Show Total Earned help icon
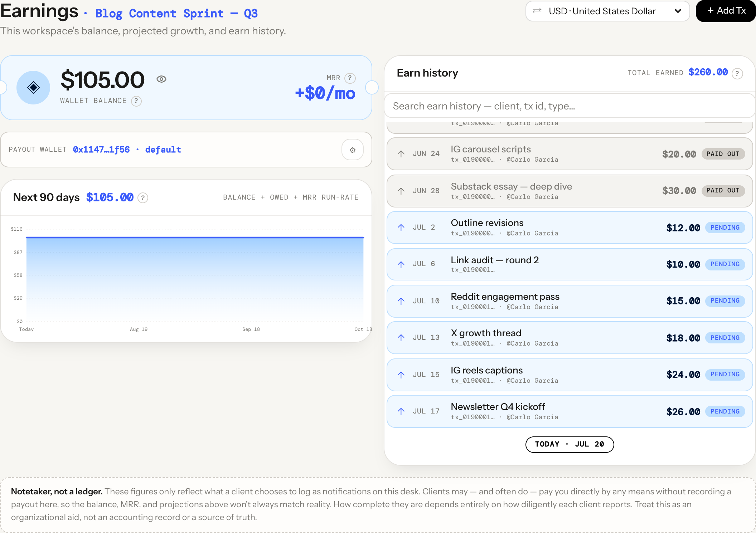The height and width of the screenshot is (533, 756). (x=737, y=73)
